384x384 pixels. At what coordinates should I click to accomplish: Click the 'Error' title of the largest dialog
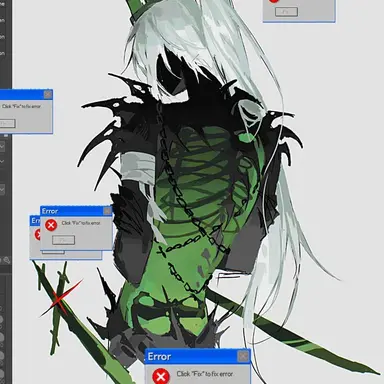159,357
